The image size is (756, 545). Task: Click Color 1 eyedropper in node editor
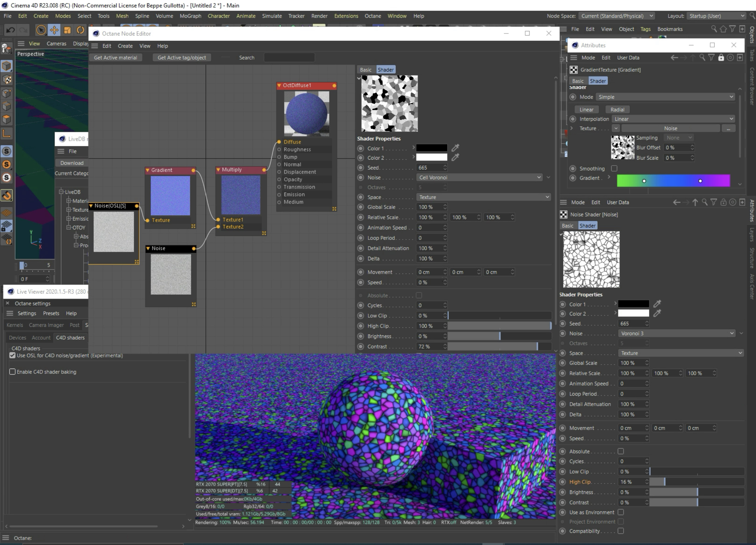click(x=455, y=148)
